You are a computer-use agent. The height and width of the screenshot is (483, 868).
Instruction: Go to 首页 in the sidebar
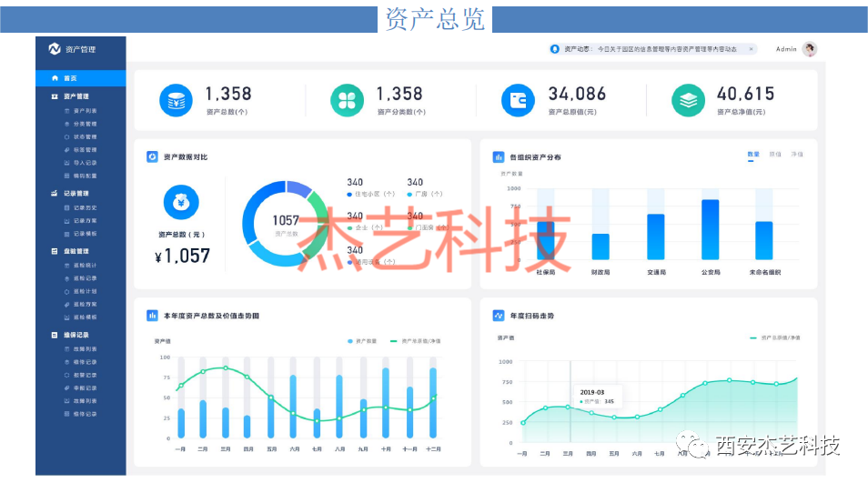(x=70, y=78)
